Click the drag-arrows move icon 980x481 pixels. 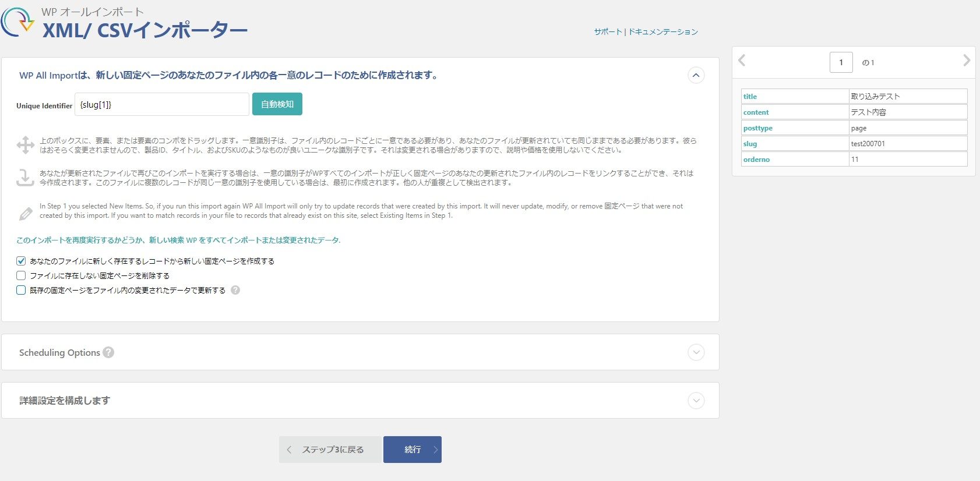click(25, 145)
